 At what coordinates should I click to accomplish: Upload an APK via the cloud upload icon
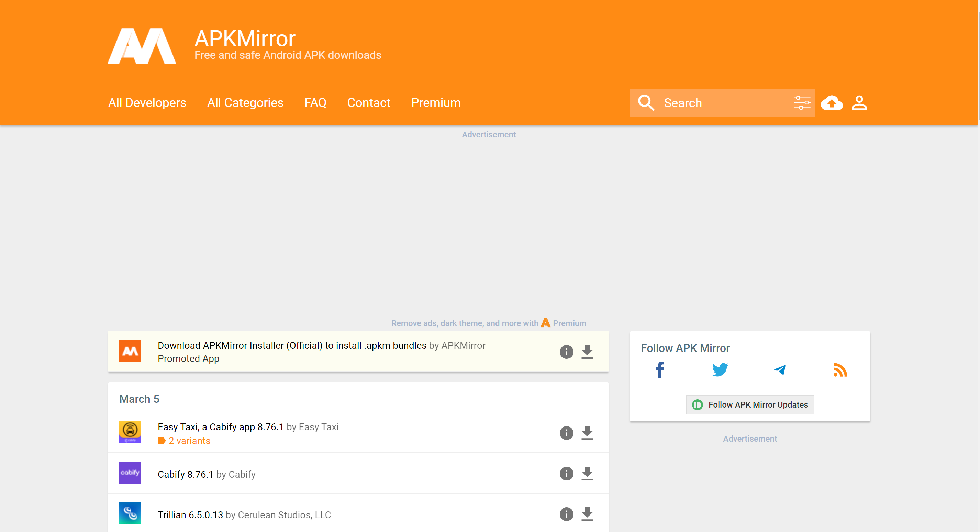[x=832, y=102]
